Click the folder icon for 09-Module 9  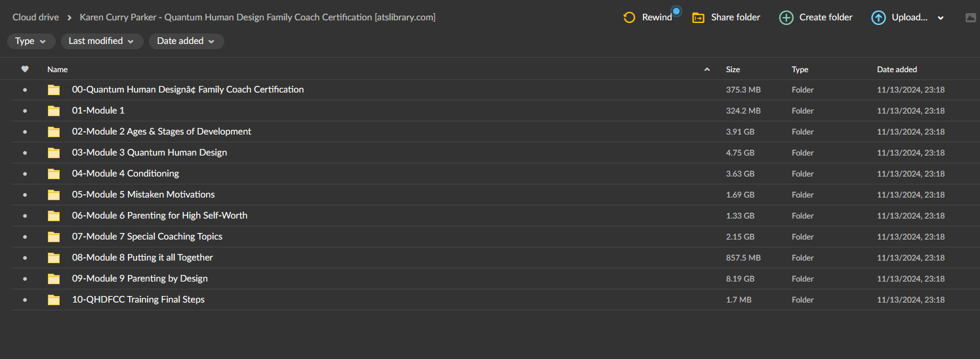coord(54,279)
